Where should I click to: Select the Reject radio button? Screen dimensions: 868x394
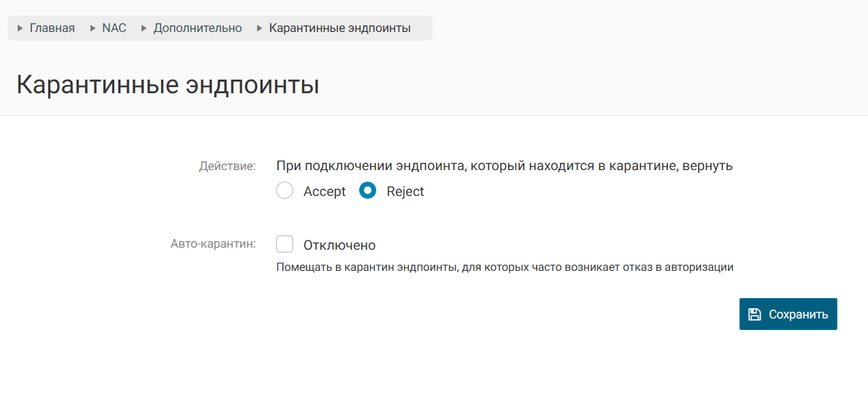367,191
